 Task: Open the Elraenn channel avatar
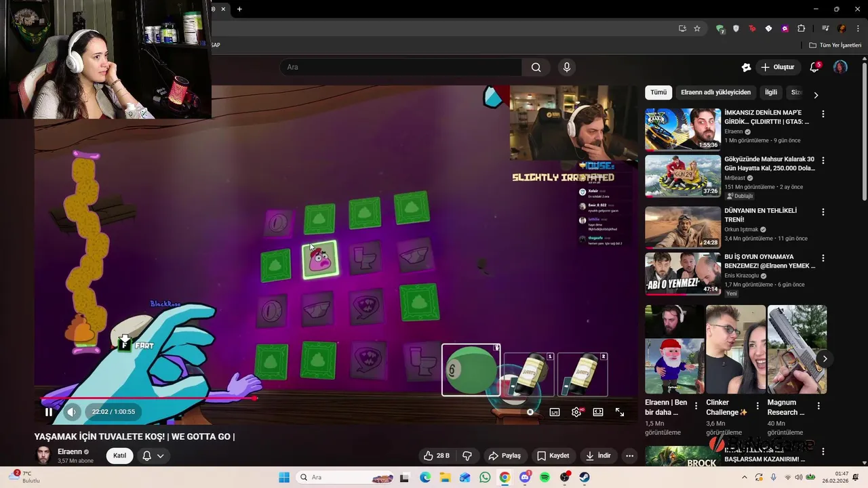click(x=43, y=455)
